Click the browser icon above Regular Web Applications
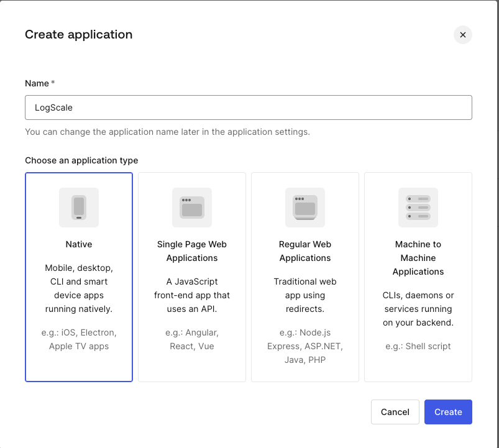499x448 pixels. click(304, 208)
